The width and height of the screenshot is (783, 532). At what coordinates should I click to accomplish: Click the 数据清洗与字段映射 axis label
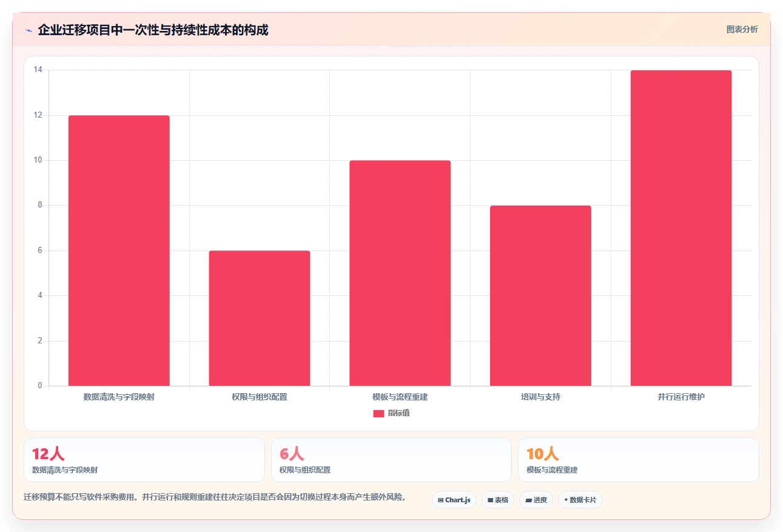pyautogui.click(x=119, y=397)
